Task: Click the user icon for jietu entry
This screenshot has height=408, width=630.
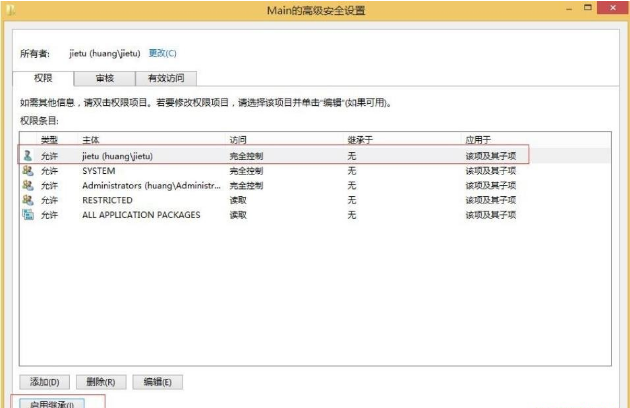Action: 28,156
